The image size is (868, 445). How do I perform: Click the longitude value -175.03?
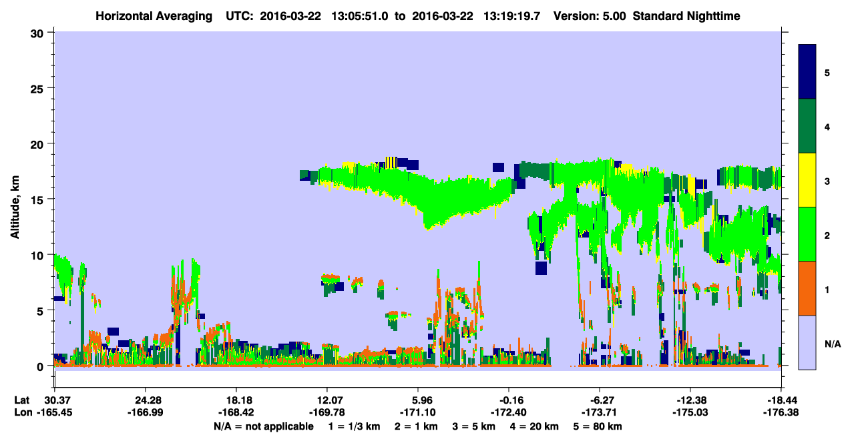click(x=690, y=412)
